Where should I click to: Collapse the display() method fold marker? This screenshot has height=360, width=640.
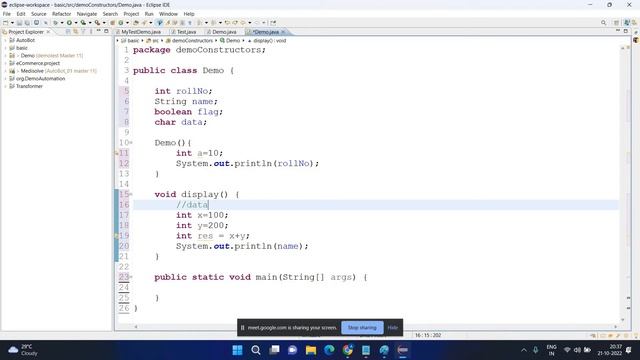(131, 194)
